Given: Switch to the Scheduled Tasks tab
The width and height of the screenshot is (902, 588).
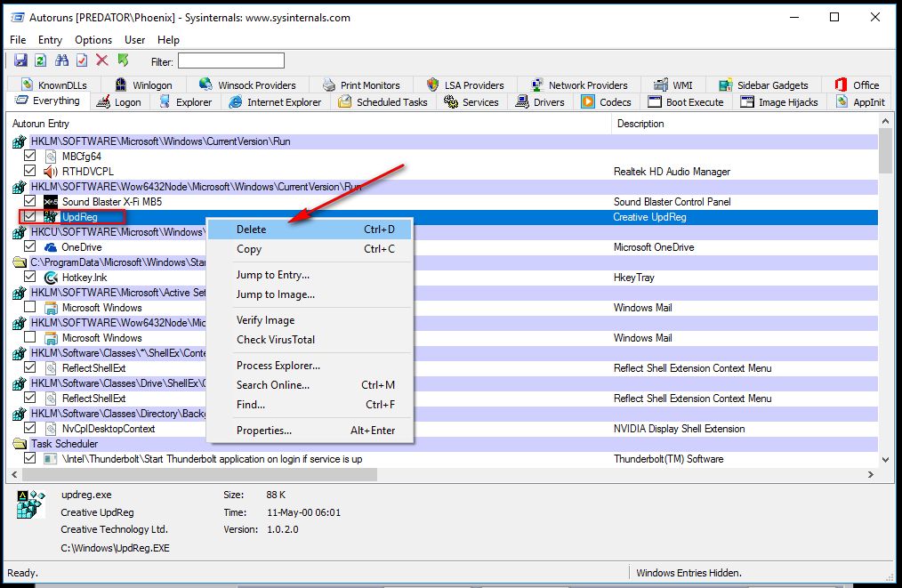Looking at the screenshot, I should click(x=383, y=101).
